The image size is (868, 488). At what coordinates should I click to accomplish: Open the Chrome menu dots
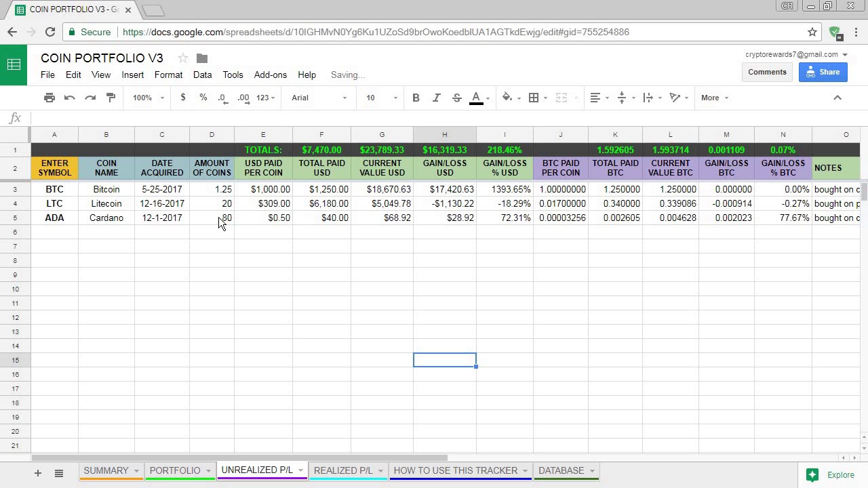(x=856, y=32)
